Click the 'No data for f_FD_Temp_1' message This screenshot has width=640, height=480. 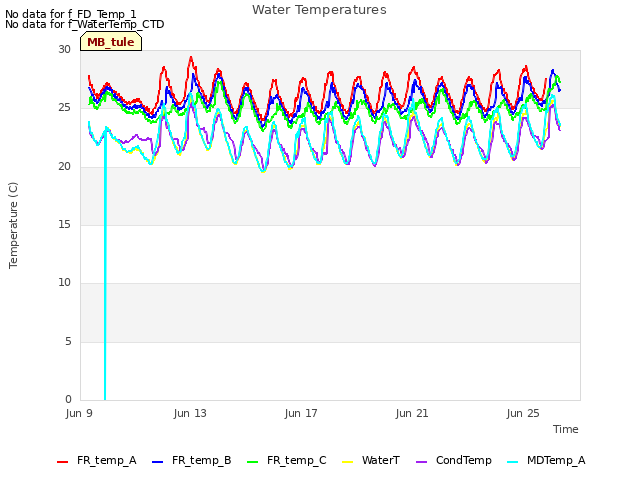[x=71, y=14]
